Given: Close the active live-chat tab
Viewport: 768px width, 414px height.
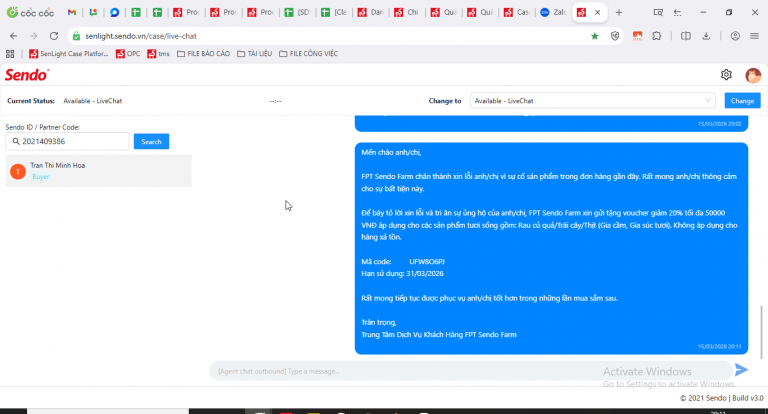Looking at the screenshot, I should pos(598,13).
